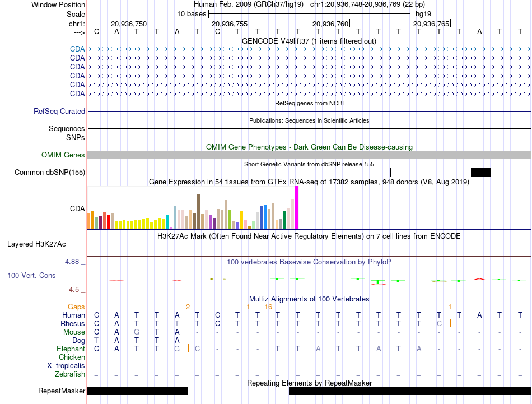This screenshot has height=404, width=532.
Task: Click the coordinate label 20,936,755
Action: [230, 24]
